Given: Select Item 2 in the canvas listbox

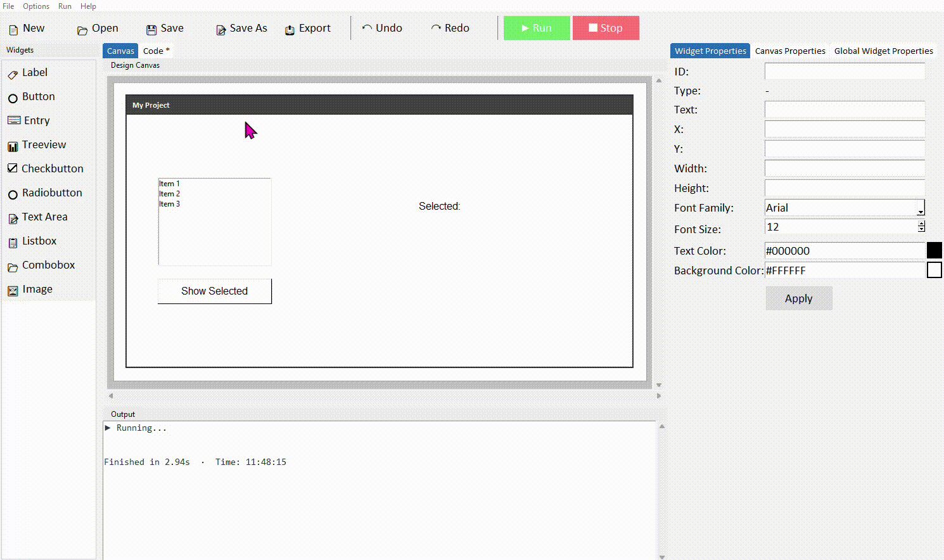Looking at the screenshot, I should [170, 194].
